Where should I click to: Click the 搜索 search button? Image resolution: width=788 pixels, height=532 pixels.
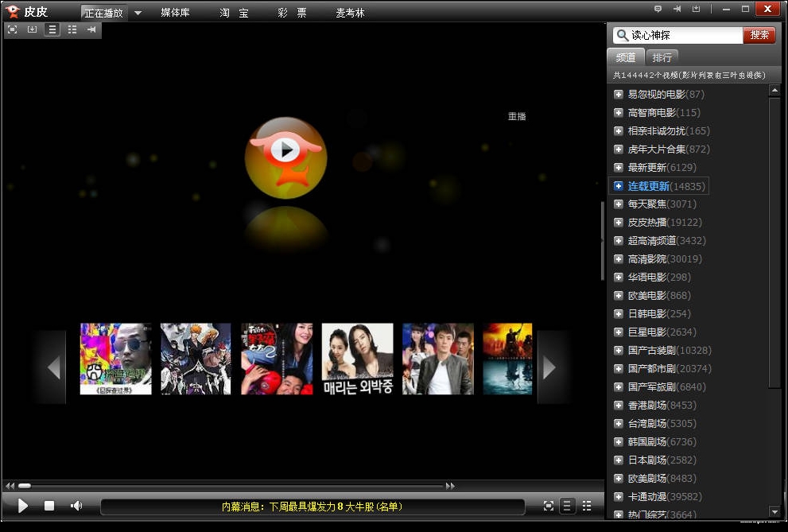pyautogui.click(x=759, y=35)
